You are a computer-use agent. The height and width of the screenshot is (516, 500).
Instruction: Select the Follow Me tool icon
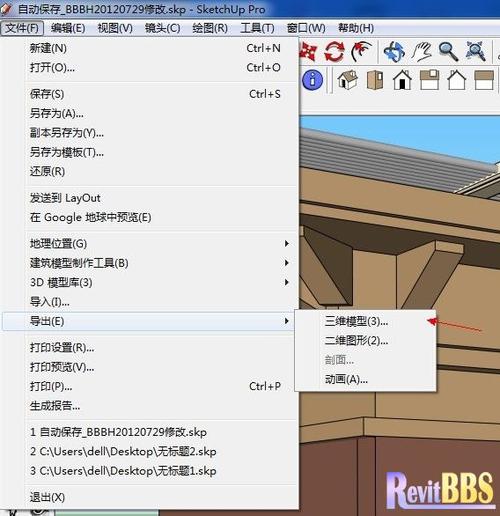click(361, 51)
